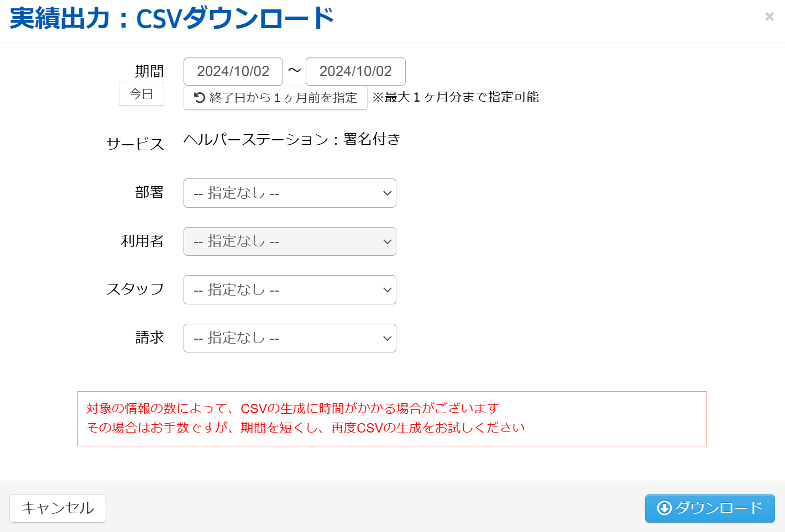Click the start date field

233,72
